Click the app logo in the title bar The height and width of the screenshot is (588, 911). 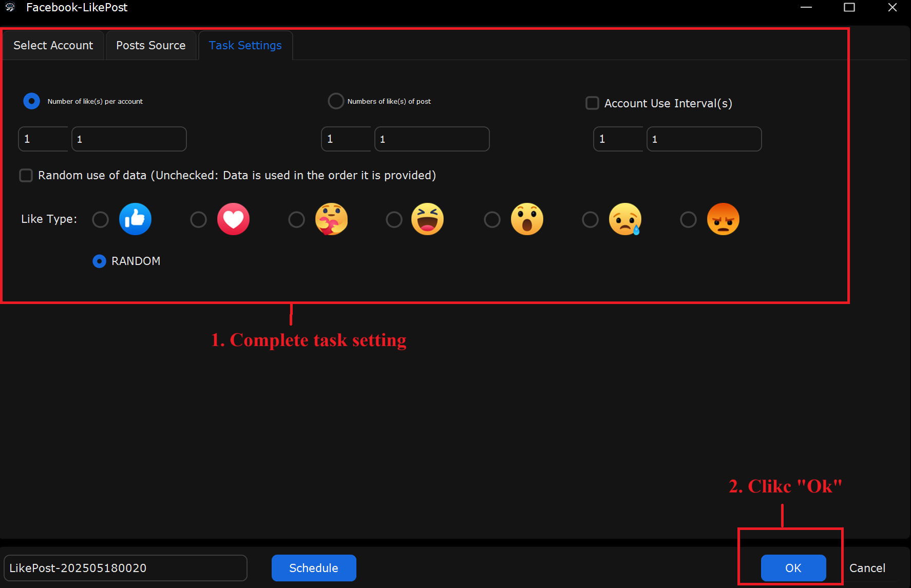[x=10, y=7]
